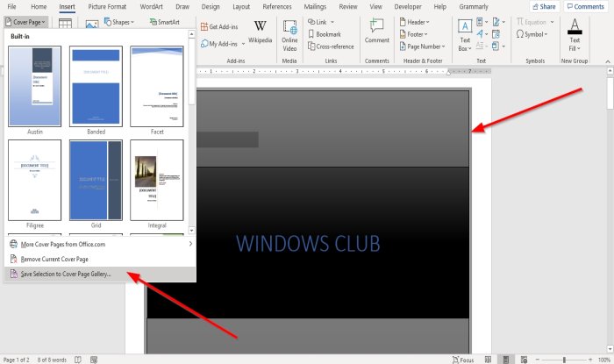Expand the Page Number dropdown
Image resolution: width=614 pixels, height=364 pixels.
tap(422, 46)
